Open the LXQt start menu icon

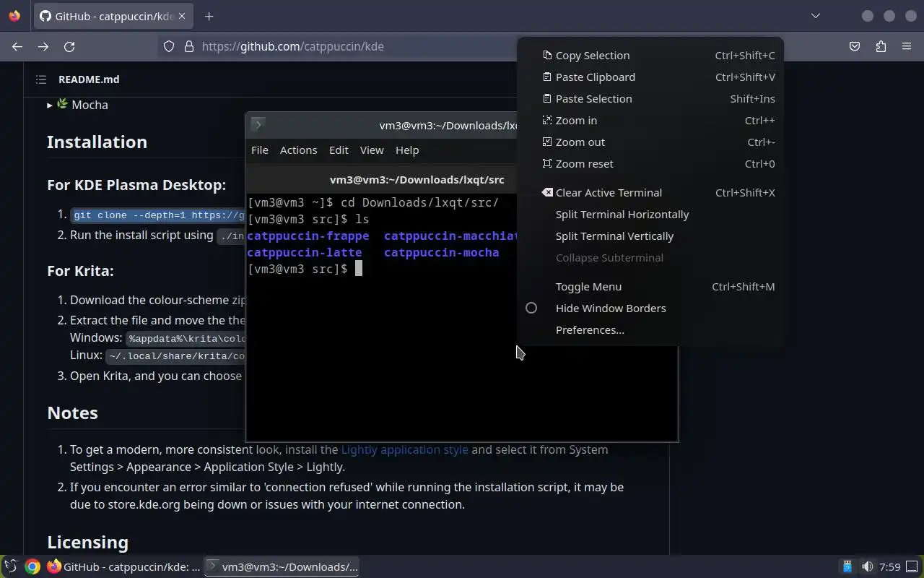11,566
